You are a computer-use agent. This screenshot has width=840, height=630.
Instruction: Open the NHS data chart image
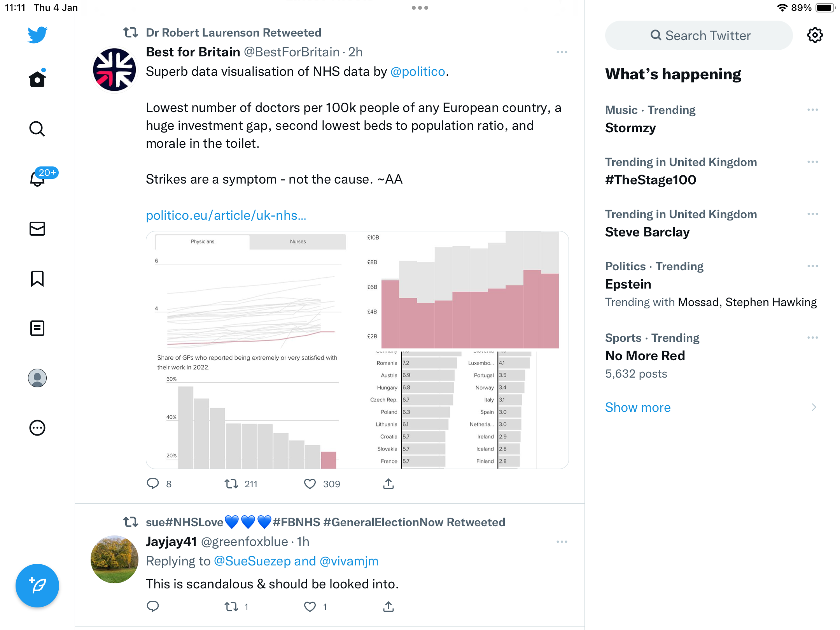pos(357,350)
